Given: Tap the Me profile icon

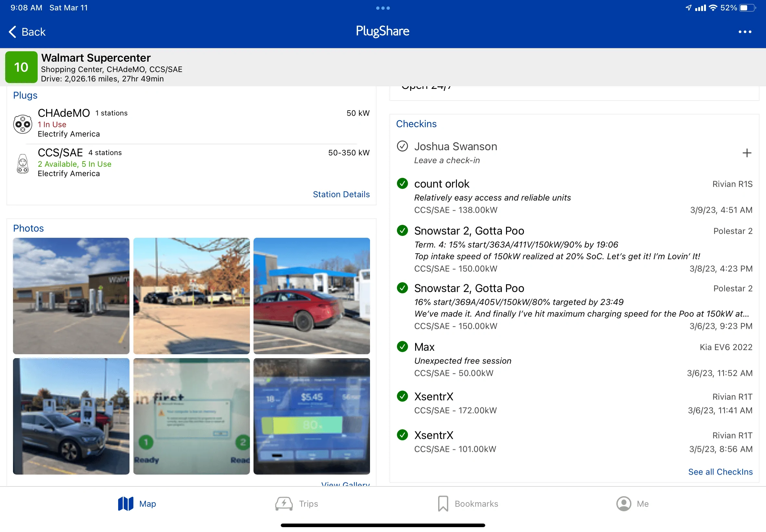Looking at the screenshot, I should pyautogui.click(x=624, y=504).
